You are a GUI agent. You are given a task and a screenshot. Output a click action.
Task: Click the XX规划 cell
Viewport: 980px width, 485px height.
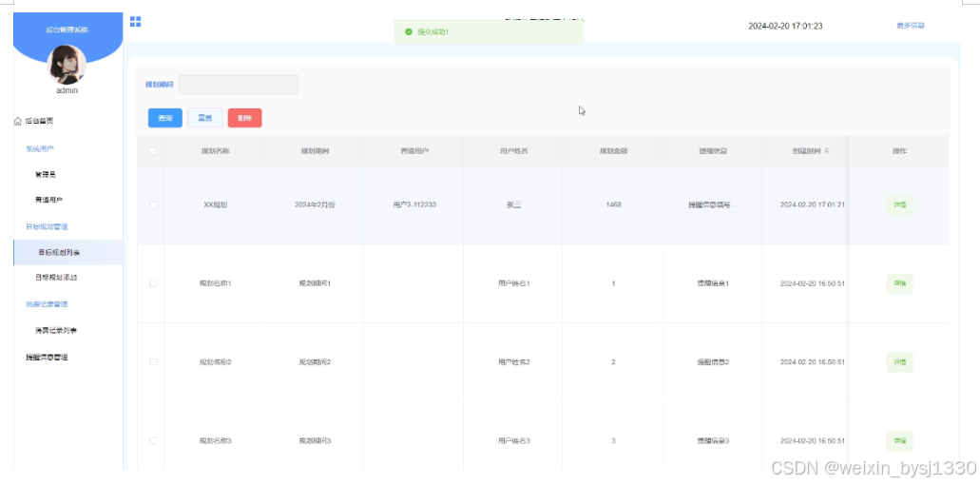pyautogui.click(x=215, y=205)
